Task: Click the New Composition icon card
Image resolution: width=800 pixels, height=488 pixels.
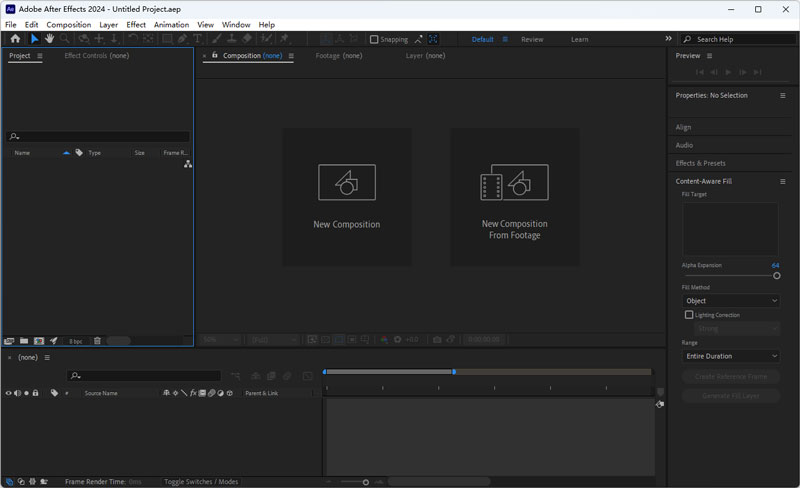Action: point(347,197)
